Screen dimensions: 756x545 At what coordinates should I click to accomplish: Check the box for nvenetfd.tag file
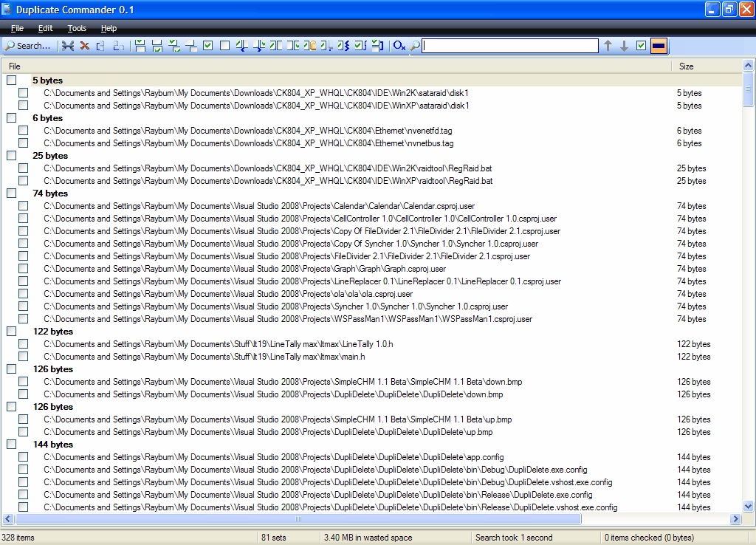[x=23, y=131]
